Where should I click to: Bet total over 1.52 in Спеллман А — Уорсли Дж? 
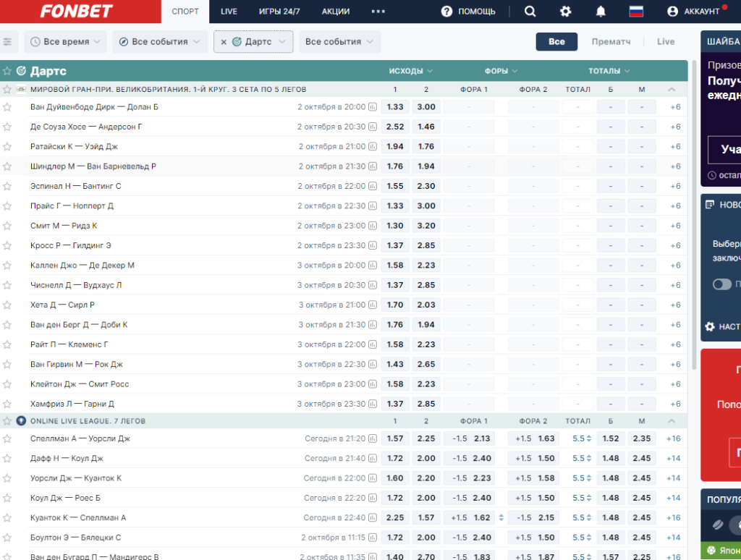coord(611,438)
